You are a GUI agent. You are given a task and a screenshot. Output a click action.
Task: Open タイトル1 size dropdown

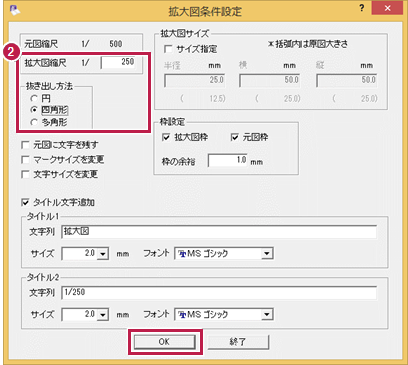pos(103,254)
